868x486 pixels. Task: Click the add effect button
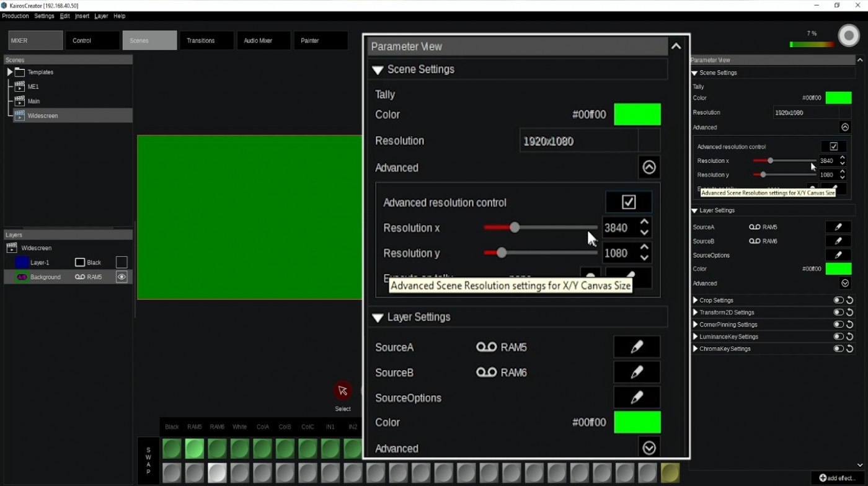coord(837,478)
